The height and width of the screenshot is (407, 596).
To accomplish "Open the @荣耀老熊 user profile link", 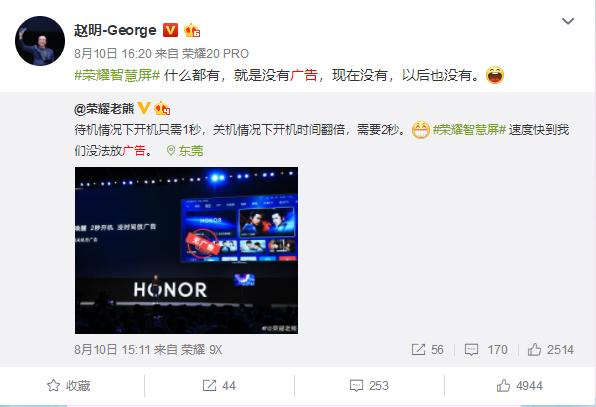I will (x=104, y=109).
